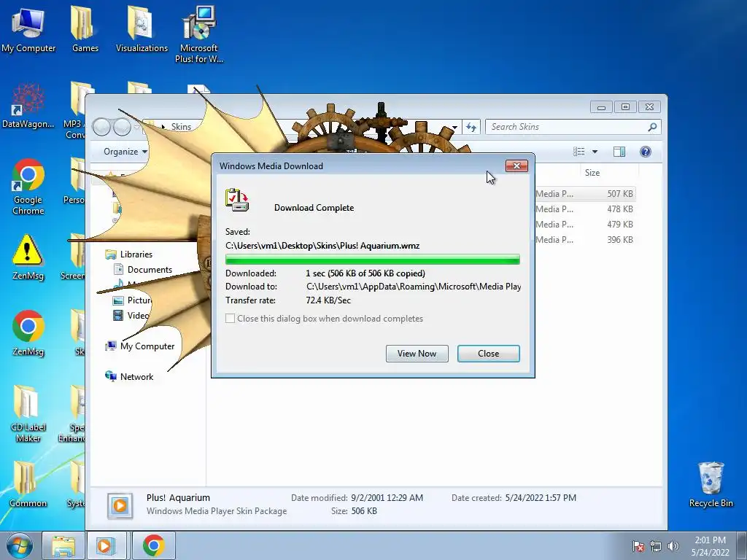Screen dimensions: 747x560
Task: Switch to Windows Media Player taskbar button
Action: point(105,545)
